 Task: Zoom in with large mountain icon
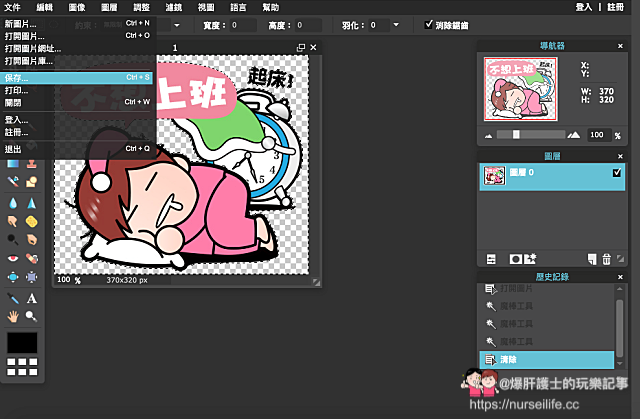coord(573,135)
